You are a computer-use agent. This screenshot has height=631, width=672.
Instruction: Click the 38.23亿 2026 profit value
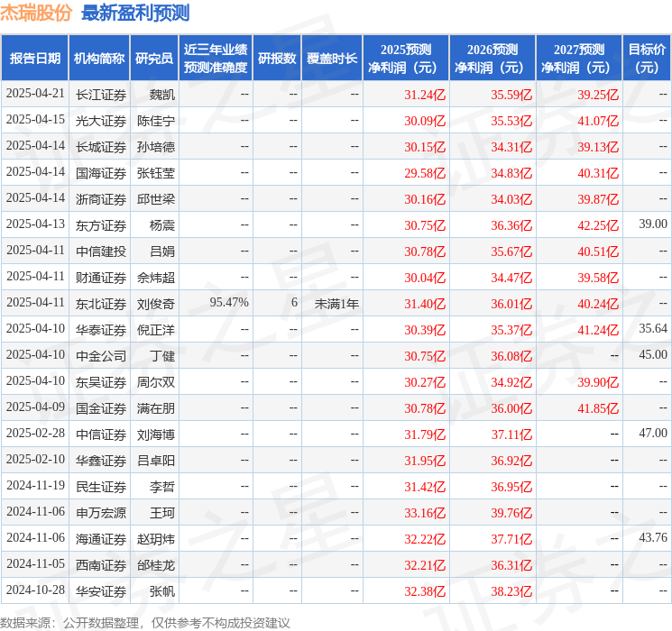[511, 591]
